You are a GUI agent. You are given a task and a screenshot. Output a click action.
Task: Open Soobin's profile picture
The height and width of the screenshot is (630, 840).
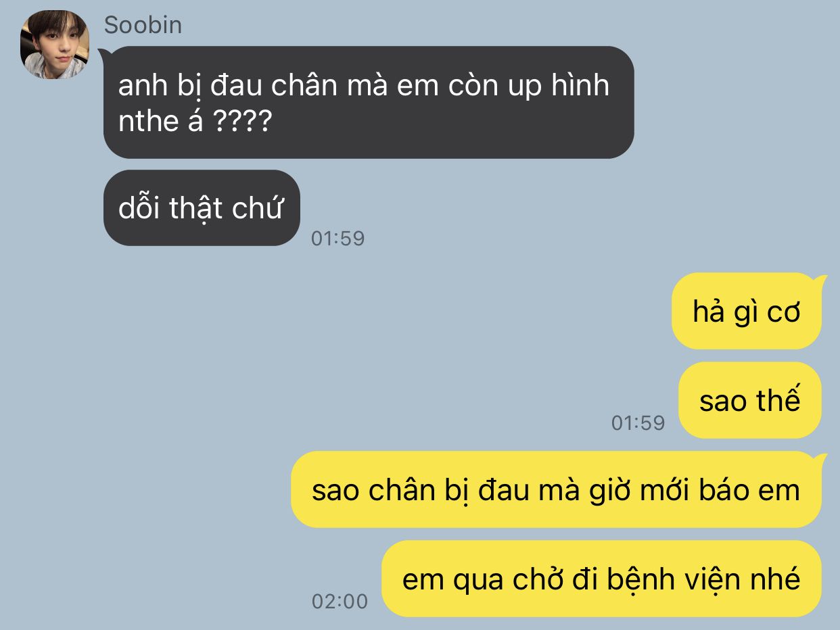click(54, 45)
